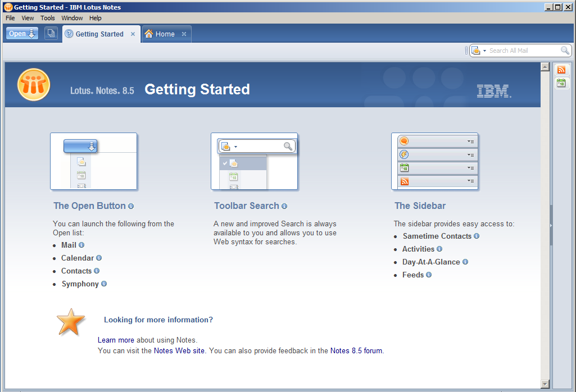Click the Sidebar illustration thumbnail
576x392 pixels.
[x=435, y=161]
